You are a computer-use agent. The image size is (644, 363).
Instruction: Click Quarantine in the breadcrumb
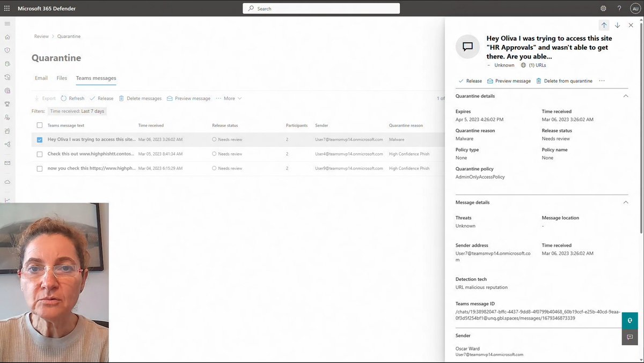tap(69, 36)
